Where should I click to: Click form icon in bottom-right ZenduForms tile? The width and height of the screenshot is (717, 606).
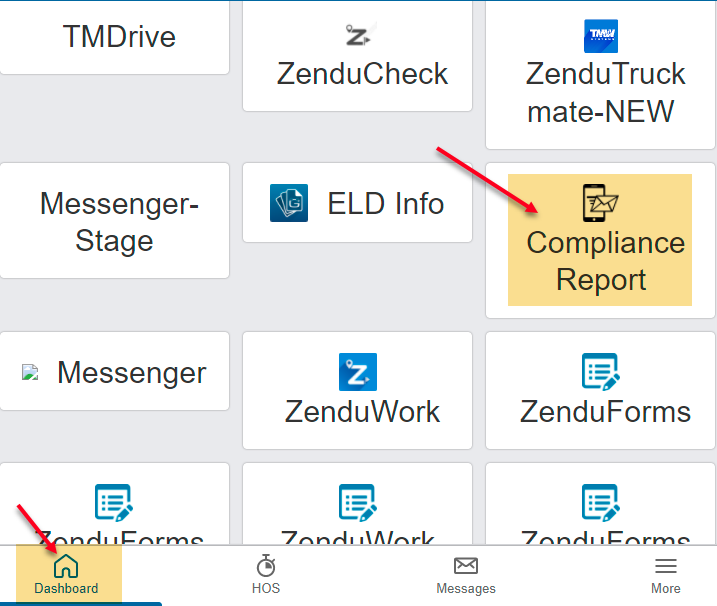click(601, 503)
